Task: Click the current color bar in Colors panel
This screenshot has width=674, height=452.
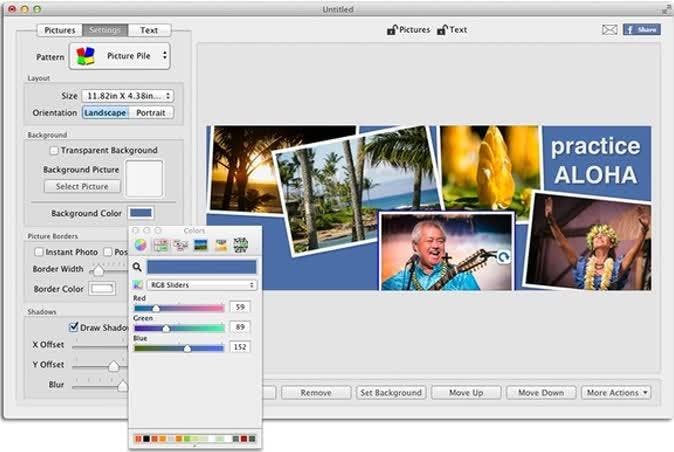Action: 202,267
